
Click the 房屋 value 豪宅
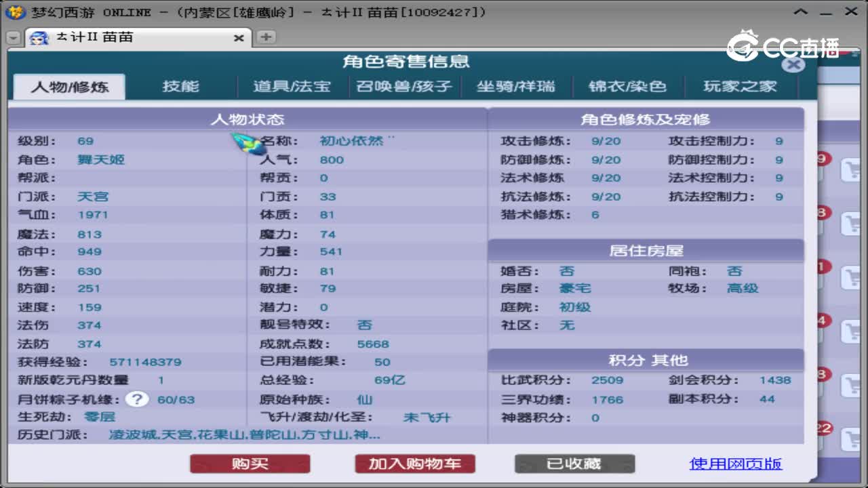point(575,289)
